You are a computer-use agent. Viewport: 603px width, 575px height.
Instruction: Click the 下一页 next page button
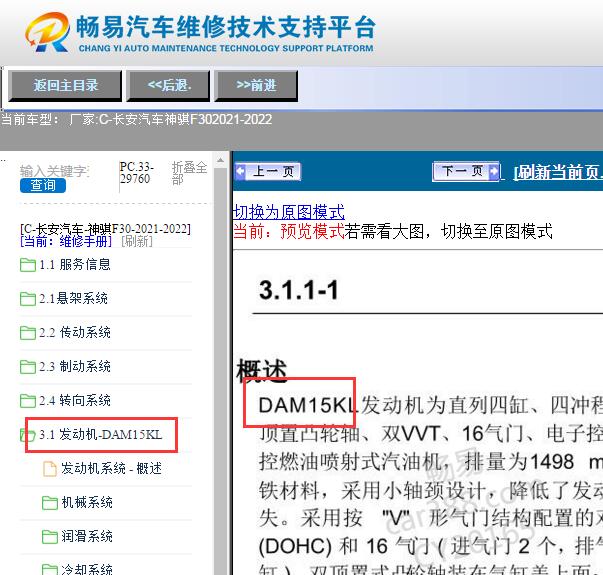pos(466,171)
